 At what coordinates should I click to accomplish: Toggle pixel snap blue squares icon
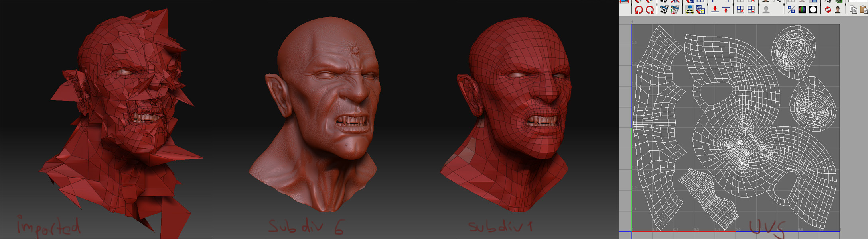791,10
